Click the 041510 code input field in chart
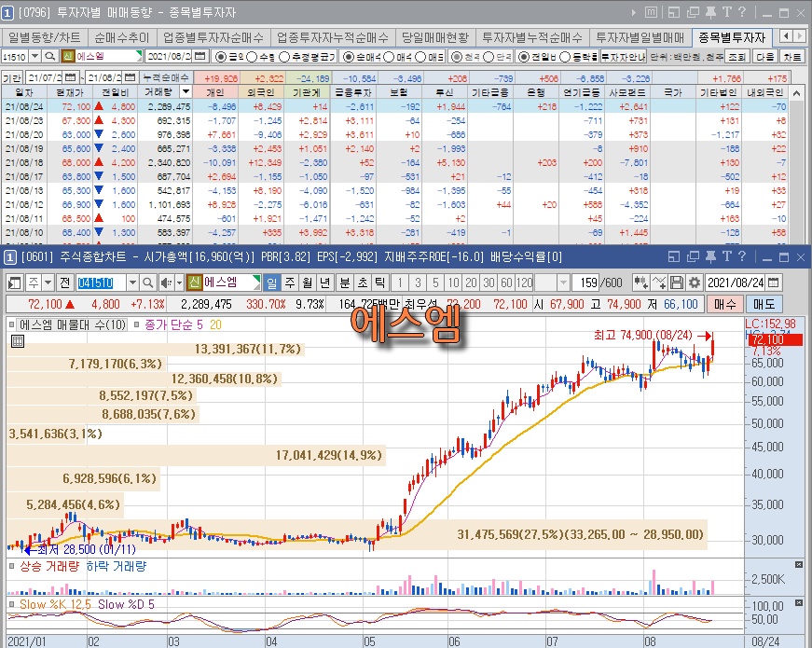The width and height of the screenshot is (812, 648). [x=101, y=283]
